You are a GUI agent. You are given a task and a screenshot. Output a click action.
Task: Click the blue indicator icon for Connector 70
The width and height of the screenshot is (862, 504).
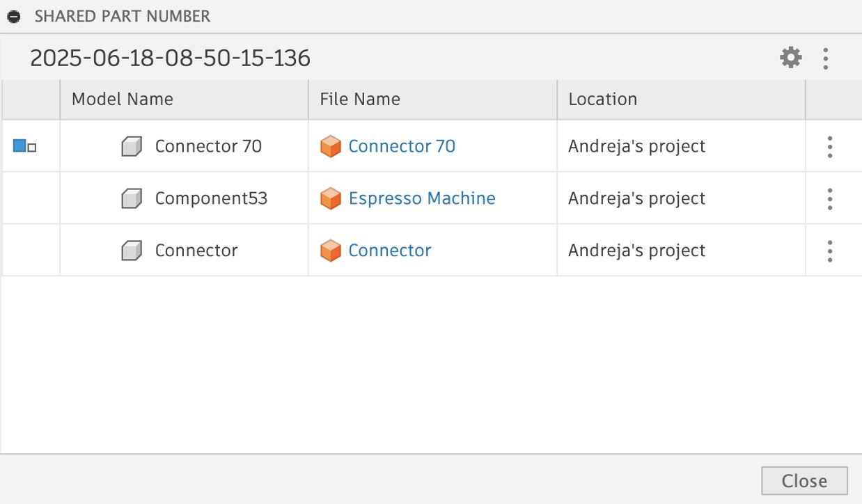[x=20, y=146]
